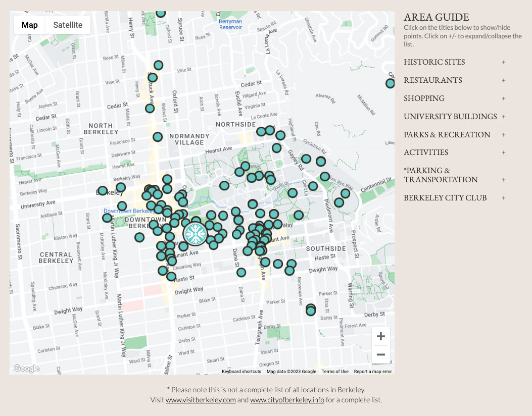This screenshot has width=532, height=416.
Task: Zoom out with the map minus button
Action: (381, 355)
